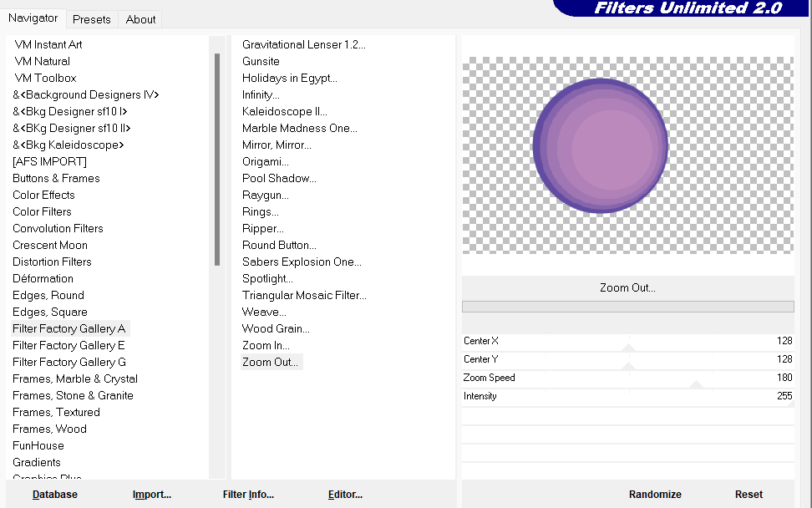Screen dimensions: 812x508
Task: Open Filter Info... dialog
Action: pos(248,495)
